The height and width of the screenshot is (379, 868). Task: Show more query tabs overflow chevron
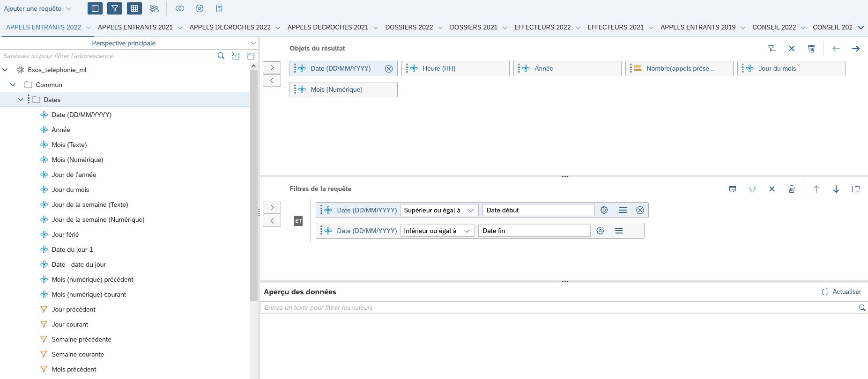tap(861, 28)
